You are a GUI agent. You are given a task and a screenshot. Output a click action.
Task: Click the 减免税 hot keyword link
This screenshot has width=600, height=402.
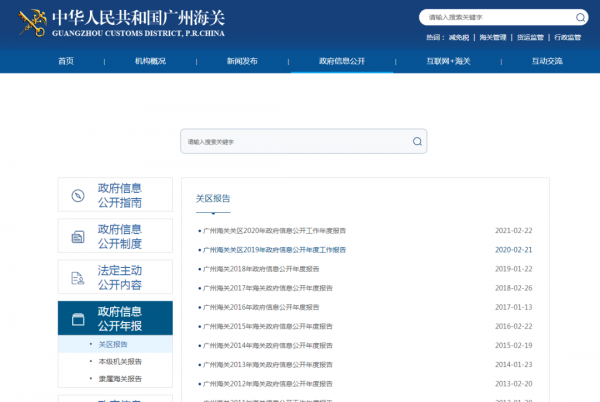459,37
